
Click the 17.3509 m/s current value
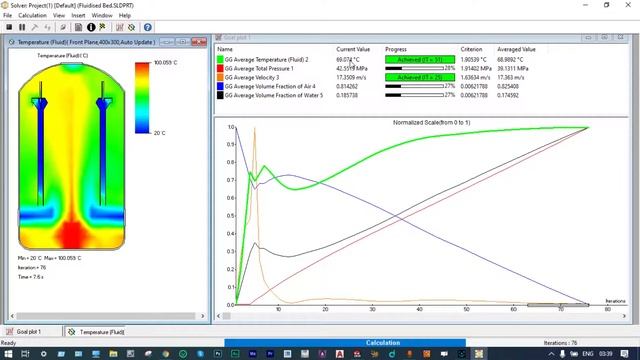351,78
